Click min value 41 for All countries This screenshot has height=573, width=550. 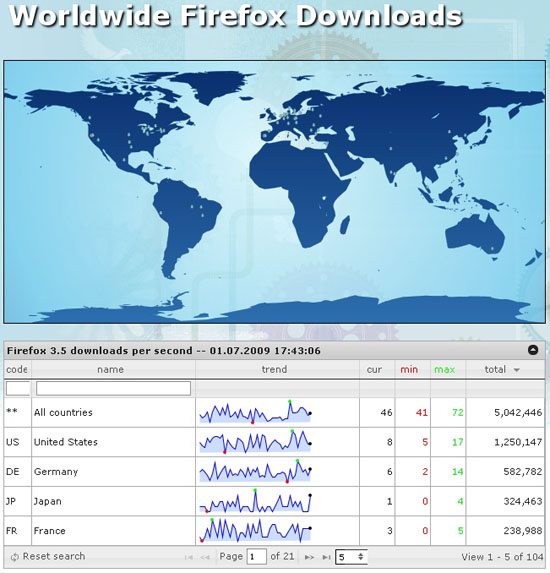coord(422,413)
